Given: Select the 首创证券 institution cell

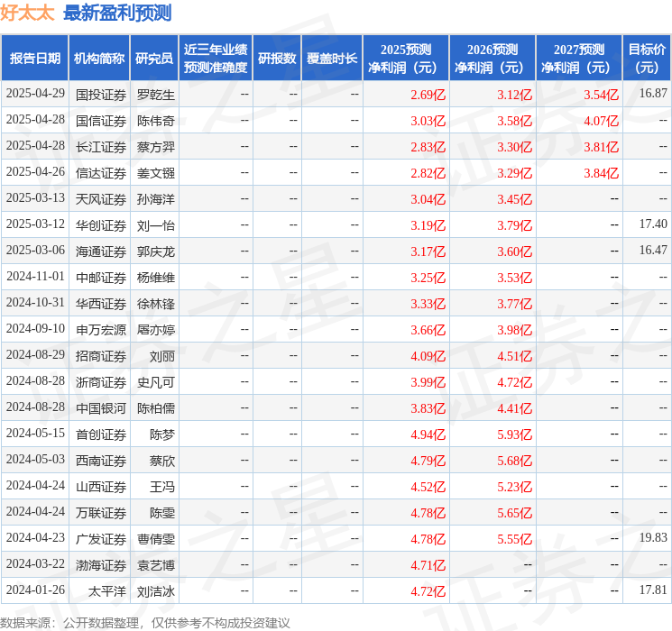Looking at the screenshot, I should 101,434.
